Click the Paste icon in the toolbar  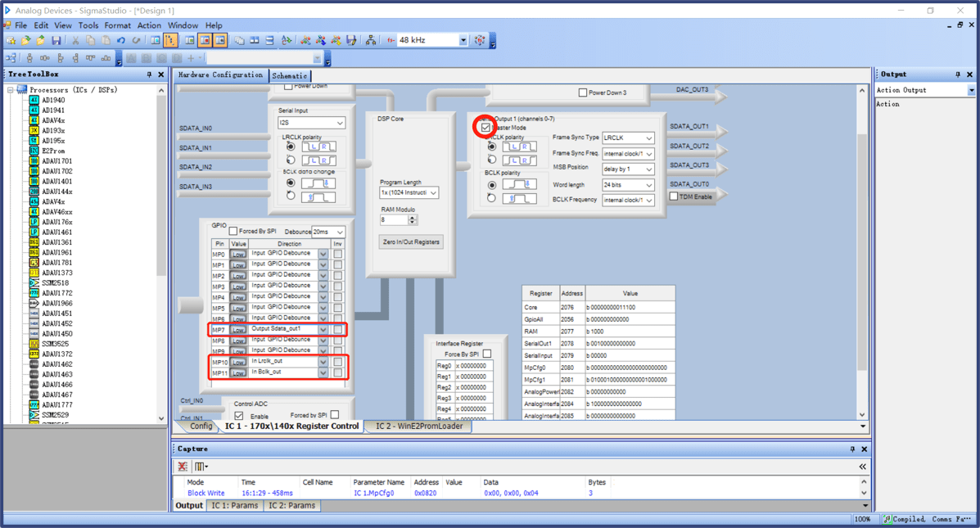coord(105,39)
